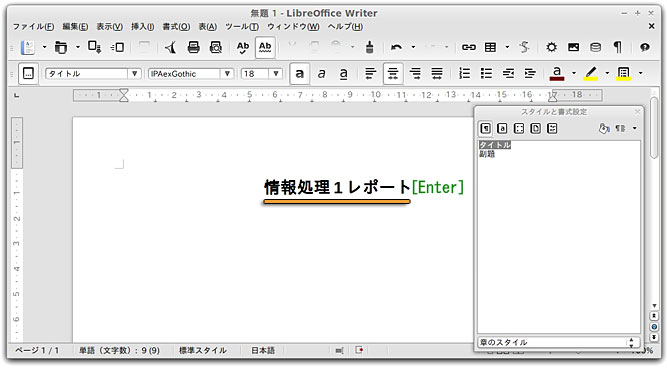
Task: Click the clone formatting paintbrush
Action: point(370,47)
